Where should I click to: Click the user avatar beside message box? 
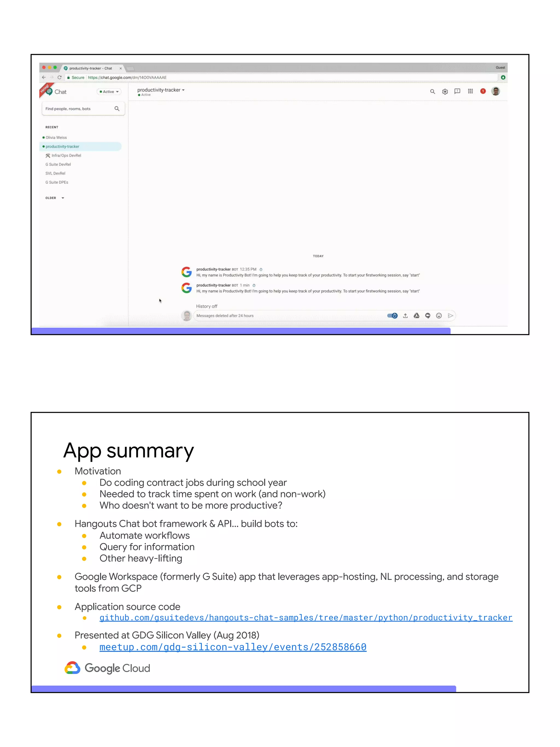click(x=187, y=316)
